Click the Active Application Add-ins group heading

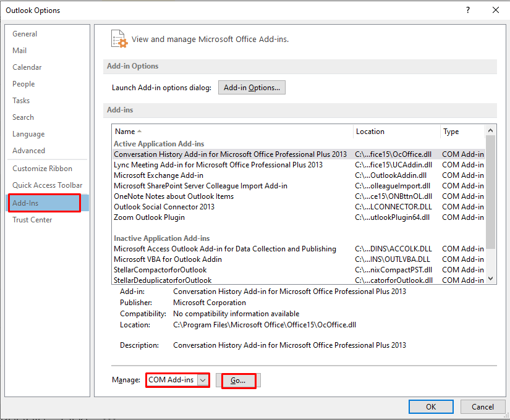(159, 144)
